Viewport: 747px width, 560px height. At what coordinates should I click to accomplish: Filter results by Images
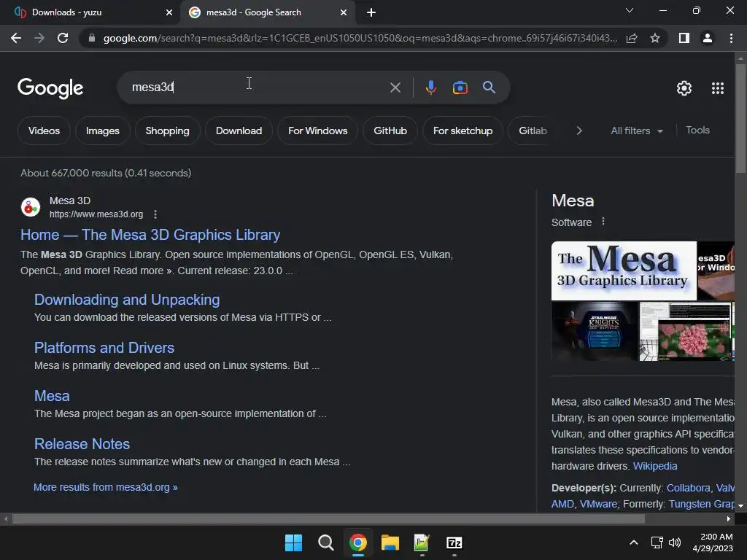click(102, 131)
